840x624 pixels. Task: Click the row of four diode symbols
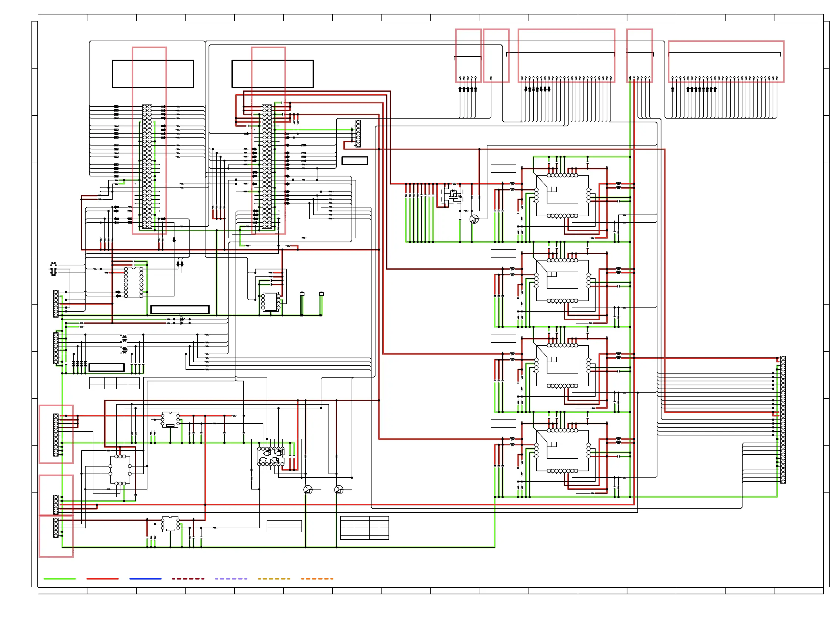point(79,364)
